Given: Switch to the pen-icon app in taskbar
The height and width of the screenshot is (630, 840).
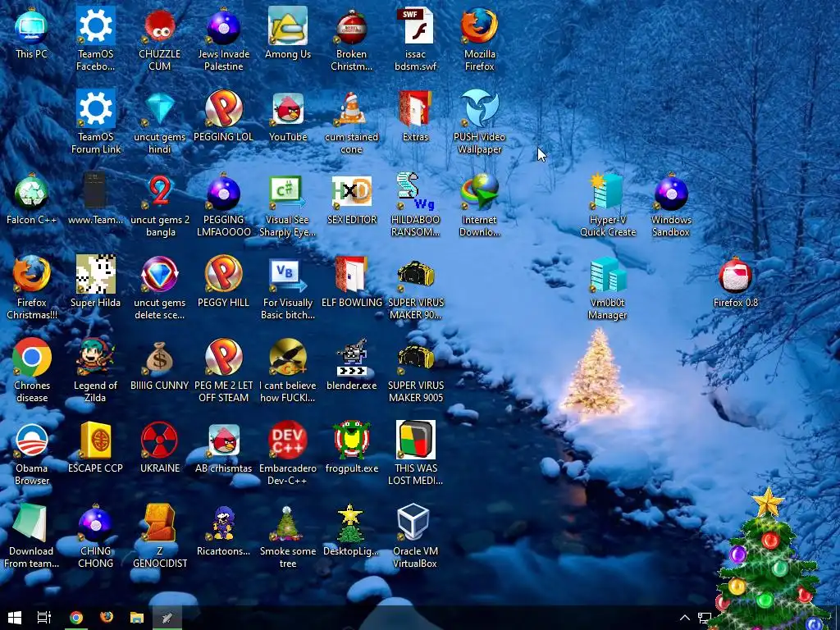Looking at the screenshot, I should coord(167,618).
